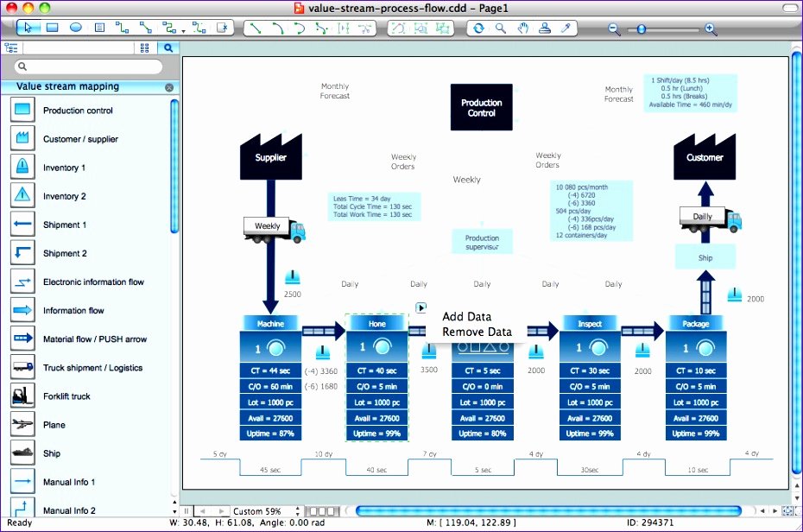Select the text box tool
The image size is (803, 532).
pyautogui.click(x=100, y=28)
